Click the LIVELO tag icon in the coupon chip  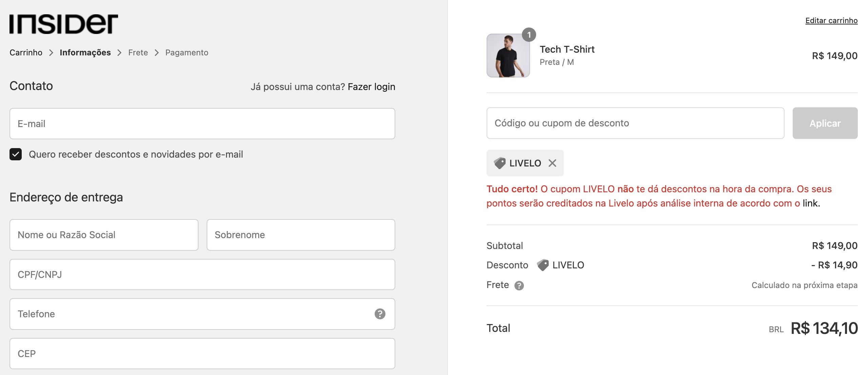(499, 163)
